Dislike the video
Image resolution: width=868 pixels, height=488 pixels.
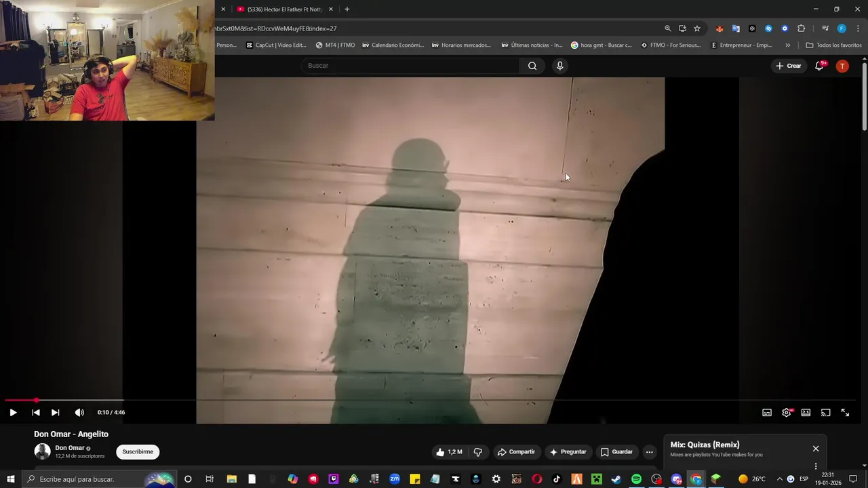(x=478, y=452)
